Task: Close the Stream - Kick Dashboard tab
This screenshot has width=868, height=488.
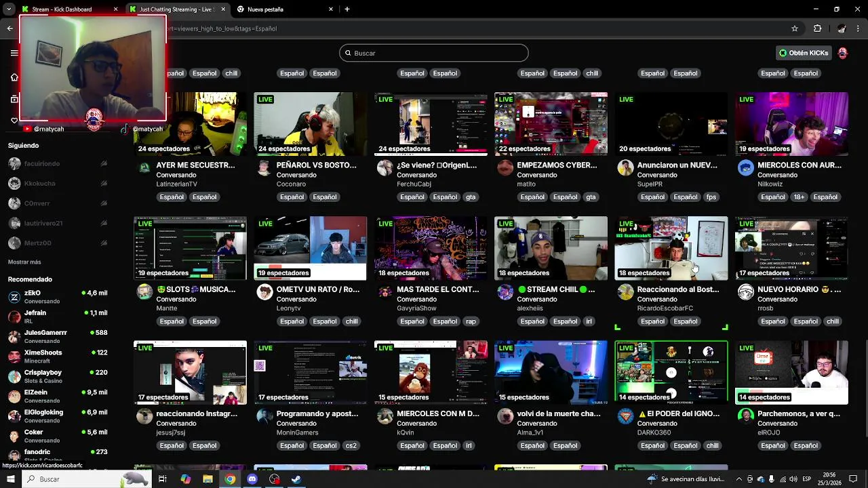Action: pyautogui.click(x=115, y=9)
